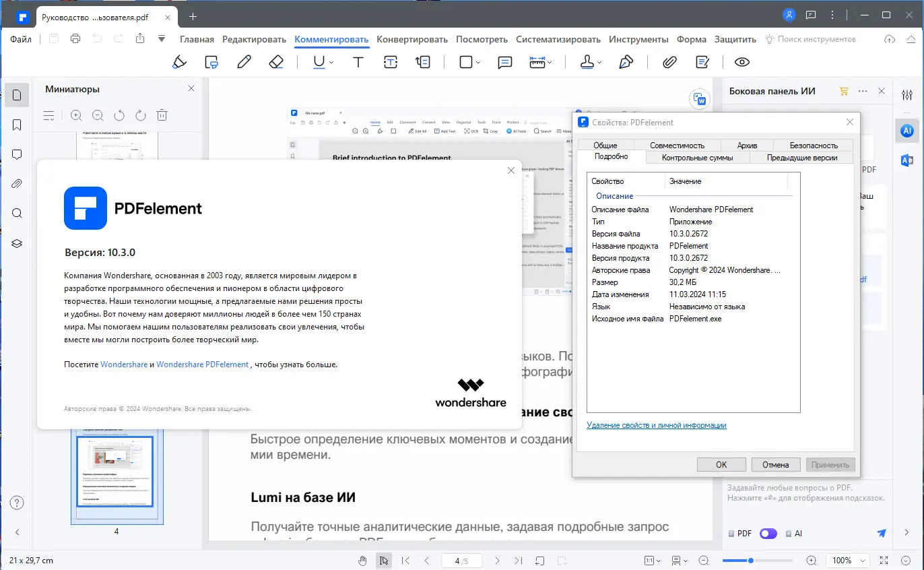Viewport: 924px width, 570px height.
Task: Open the Thumbnails panel icon in left sidebar
Action: tap(18, 95)
